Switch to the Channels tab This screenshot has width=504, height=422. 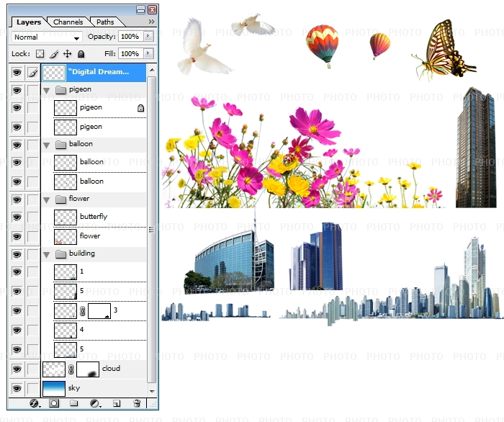pyautogui.click(x=68, y=22)
